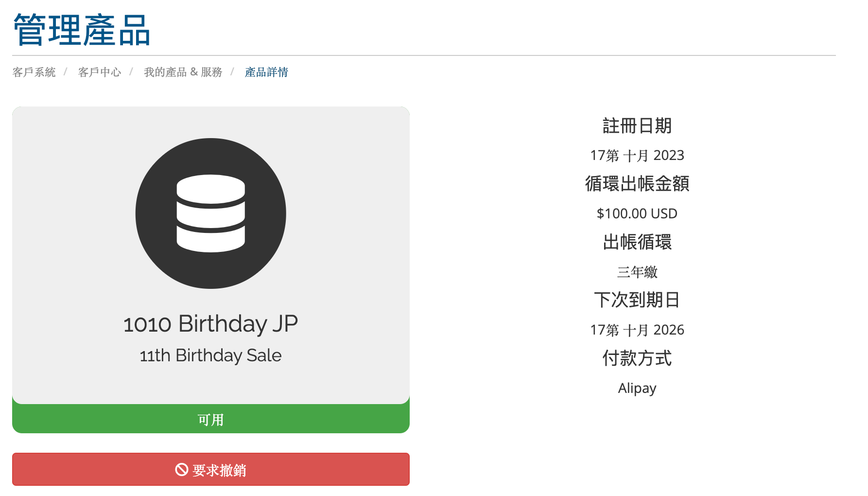The image size is (868, 496).
Task: Go to 客戶中心 breadcrumb
Action: tap(100, 72)
